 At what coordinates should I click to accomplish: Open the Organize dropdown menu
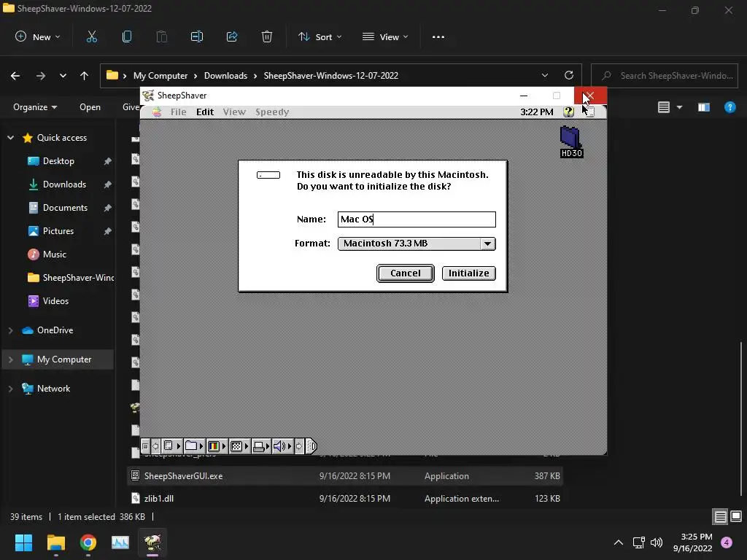pos(35,107)
